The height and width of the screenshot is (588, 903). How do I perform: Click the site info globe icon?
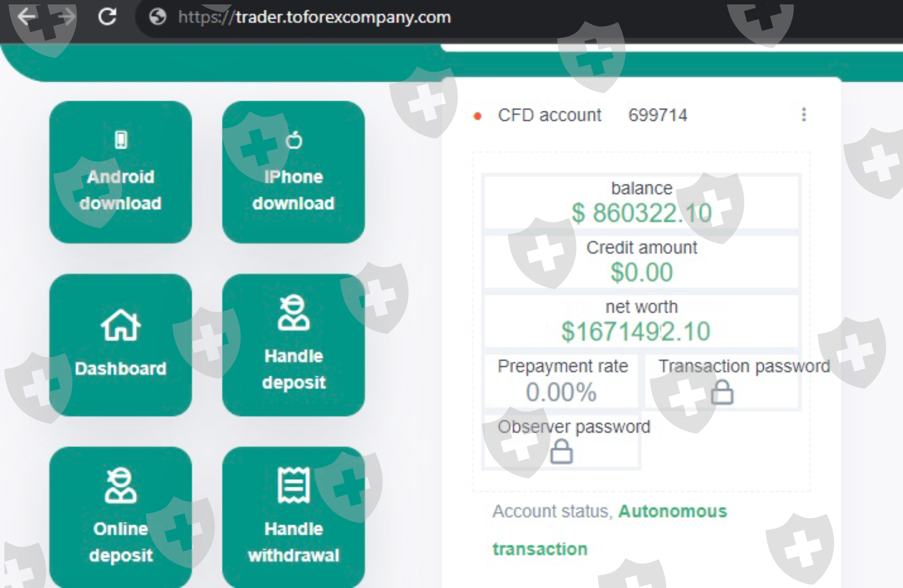[x=157, y=17]
